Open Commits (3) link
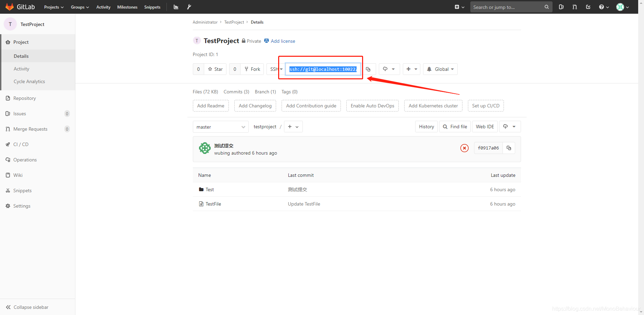The image size is (644, 315). [x=236, y=92]
